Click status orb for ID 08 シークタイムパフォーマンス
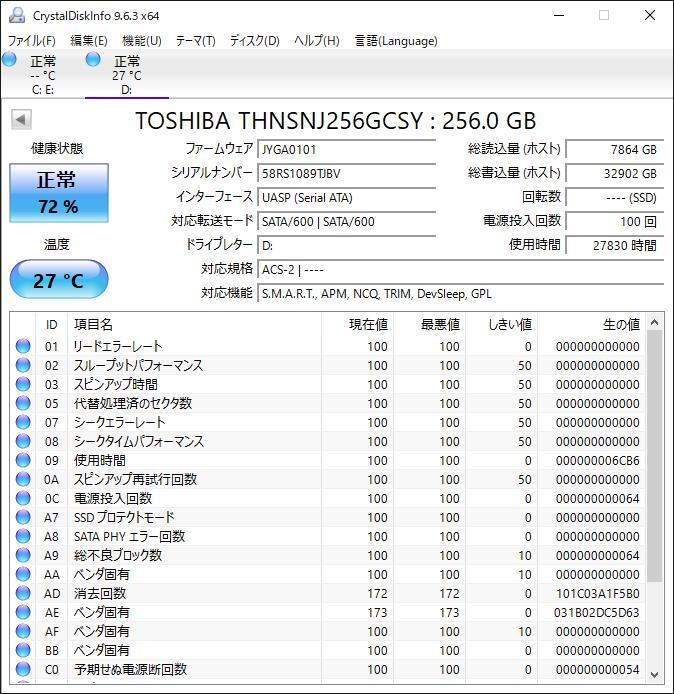674x694 pixels. [x=23, y=441]
